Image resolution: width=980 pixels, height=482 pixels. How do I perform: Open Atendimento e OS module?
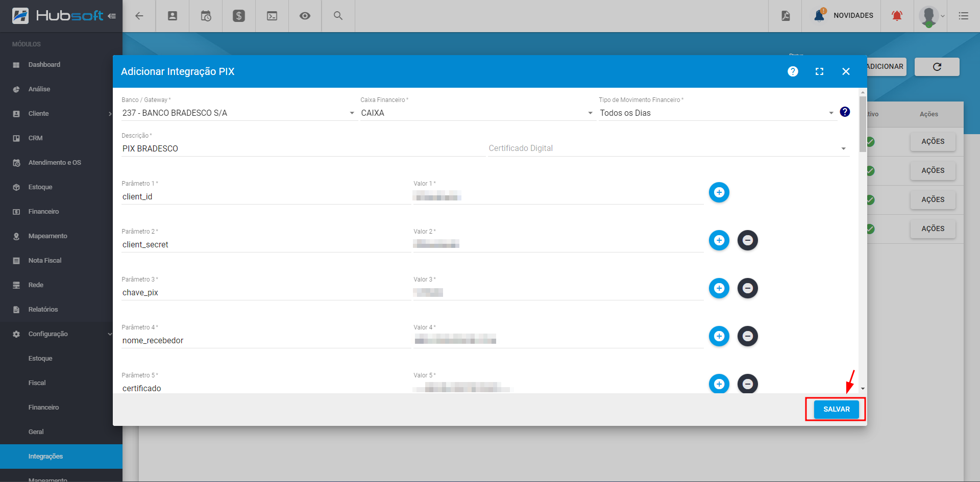pos(61,163)
